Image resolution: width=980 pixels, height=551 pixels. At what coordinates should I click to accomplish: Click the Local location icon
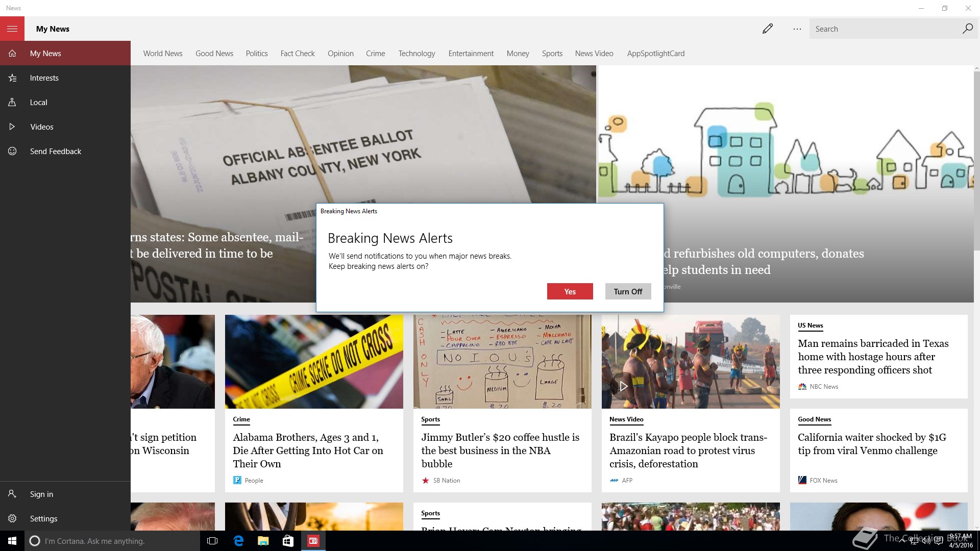12,102
